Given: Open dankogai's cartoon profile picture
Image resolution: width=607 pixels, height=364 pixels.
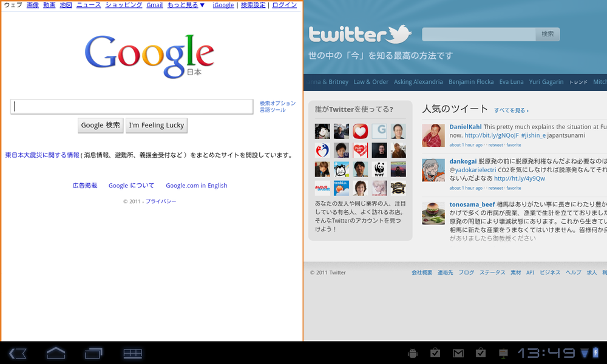Looking at the screenshot, I should tap(433, 170).
